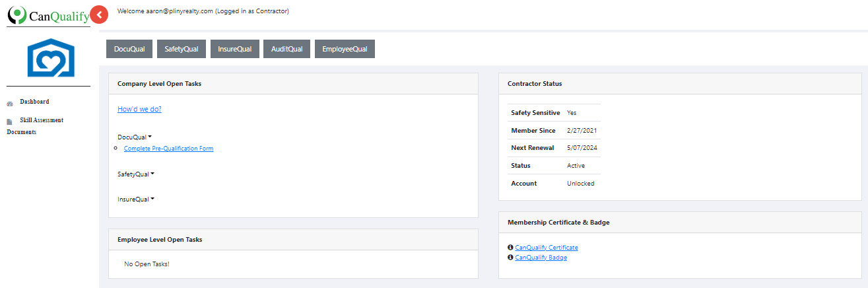Click the Membership Certificate & Badge header
Screen dimensions: 868x288
click(680, 223)
